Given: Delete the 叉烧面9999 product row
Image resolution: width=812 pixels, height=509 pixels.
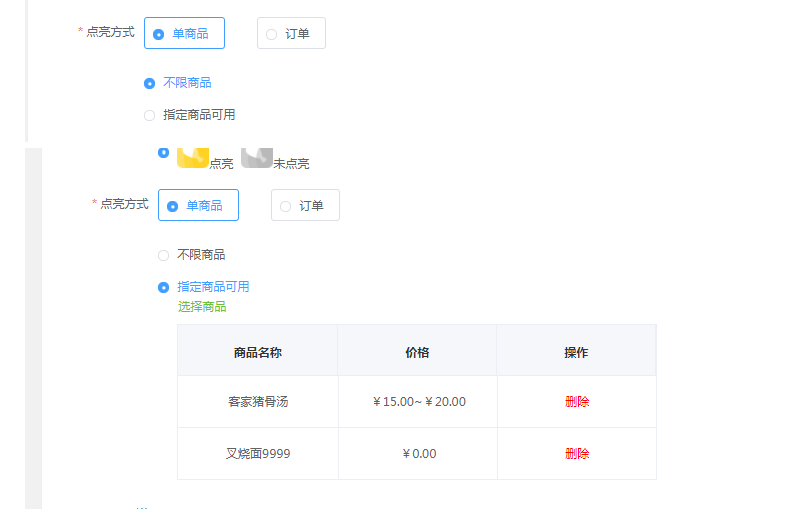Looking at the screenshot, I should (577, 454).
